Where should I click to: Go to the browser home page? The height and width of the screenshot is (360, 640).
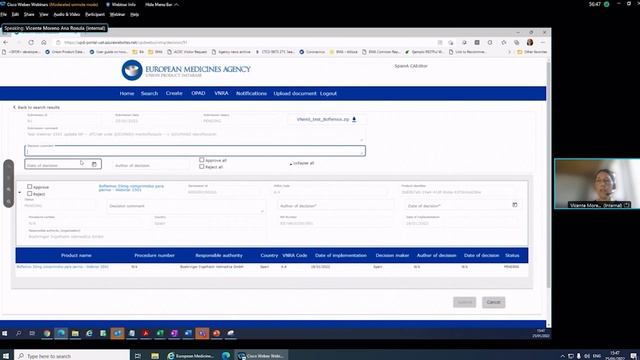44,42
